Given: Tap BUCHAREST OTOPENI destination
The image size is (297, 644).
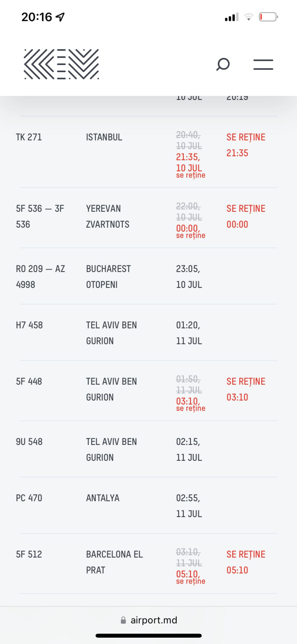Looking at the screenshot, I should 109,277.
